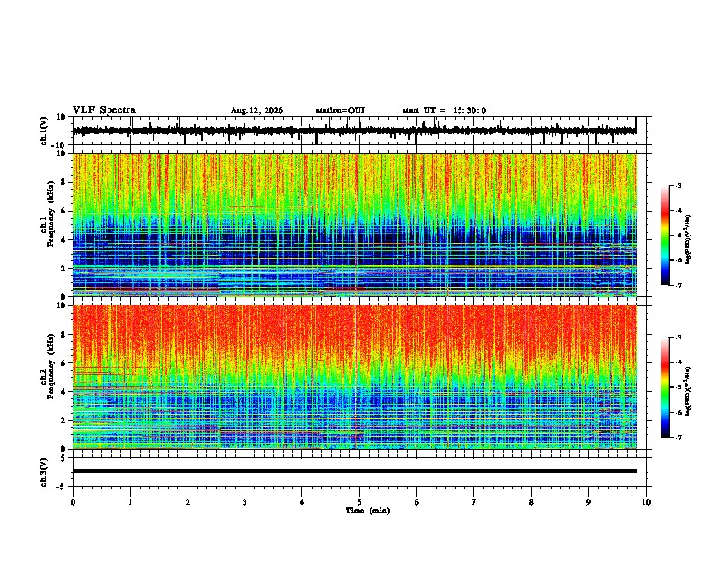Click the "ch.1(V)" waveform axis label
The image size is (728, 563).
pyautogui.click(x=44, y=131)
